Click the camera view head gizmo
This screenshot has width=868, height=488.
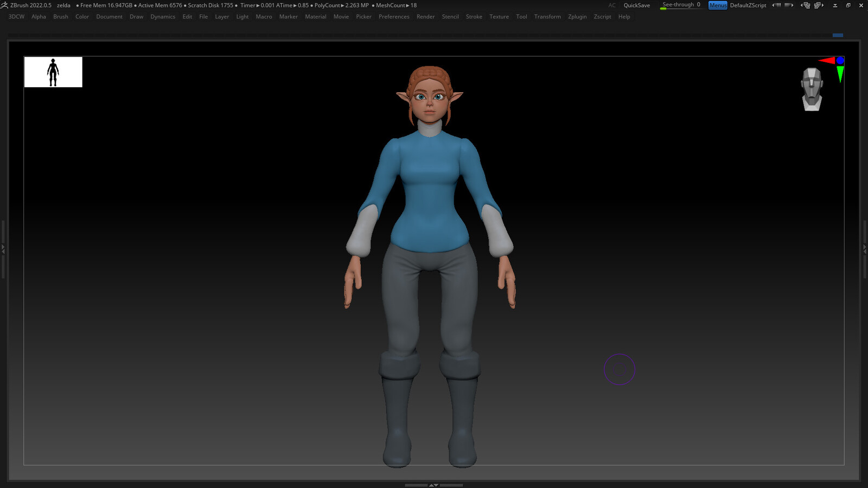click(x=812, y=89)
